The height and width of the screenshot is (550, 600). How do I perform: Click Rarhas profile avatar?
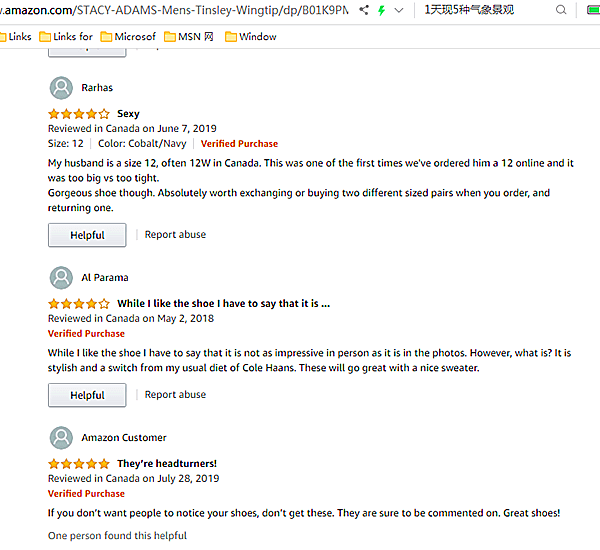click(61, 88)
